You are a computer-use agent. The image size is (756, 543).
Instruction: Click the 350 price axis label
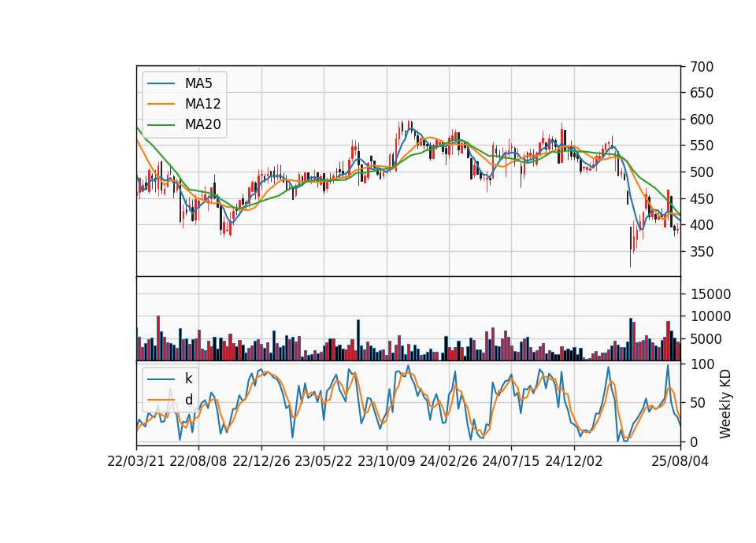pos(702,252)
